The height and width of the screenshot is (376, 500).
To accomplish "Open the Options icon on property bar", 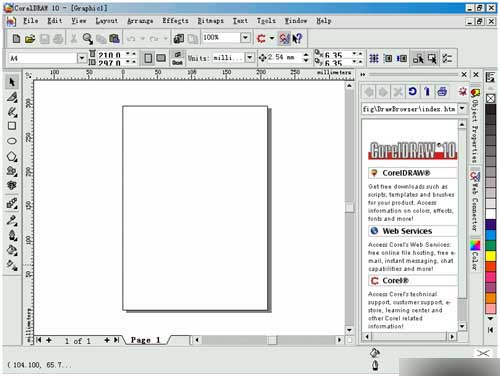I will point(447,58).
